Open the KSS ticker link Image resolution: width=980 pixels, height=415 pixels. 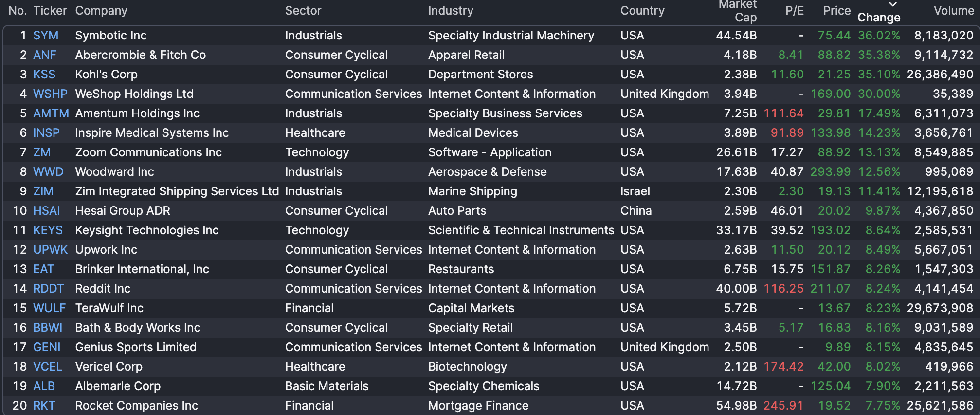(44, 75)
